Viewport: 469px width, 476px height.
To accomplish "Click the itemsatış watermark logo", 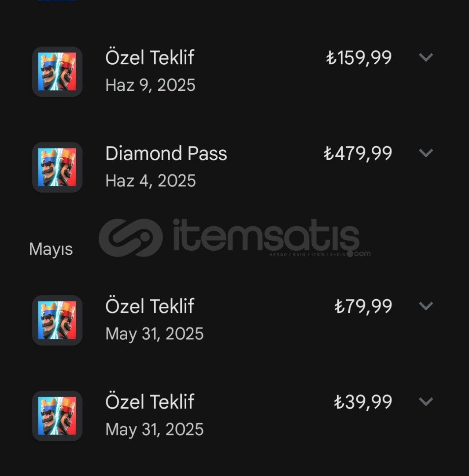I will pos(234,238).
